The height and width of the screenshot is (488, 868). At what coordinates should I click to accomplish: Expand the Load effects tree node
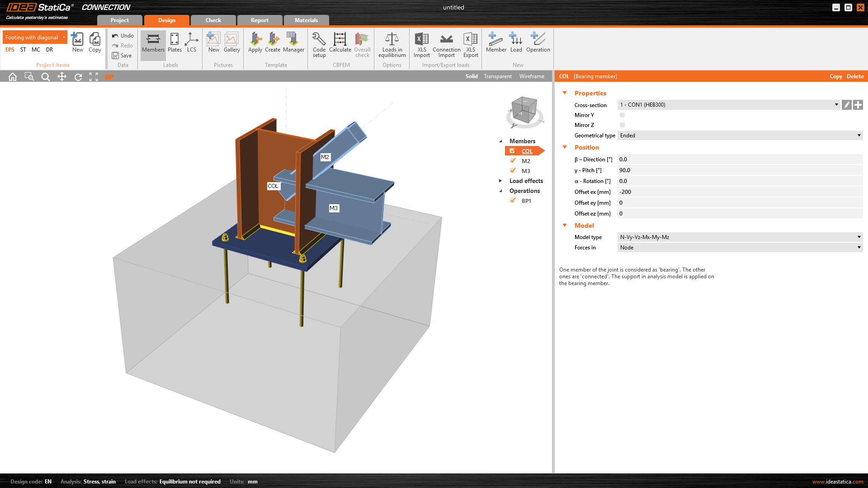(x=500, y=181)
